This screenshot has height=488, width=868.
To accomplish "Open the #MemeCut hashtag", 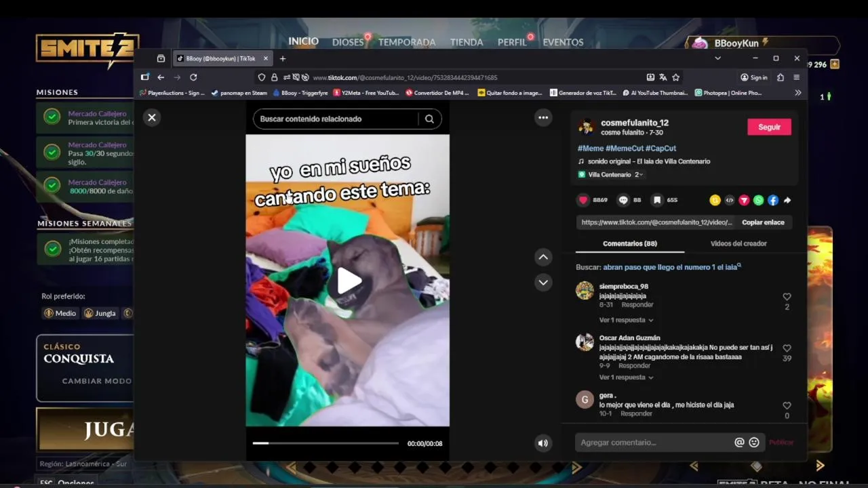I will pyautogui.click(x=624, y=148).
